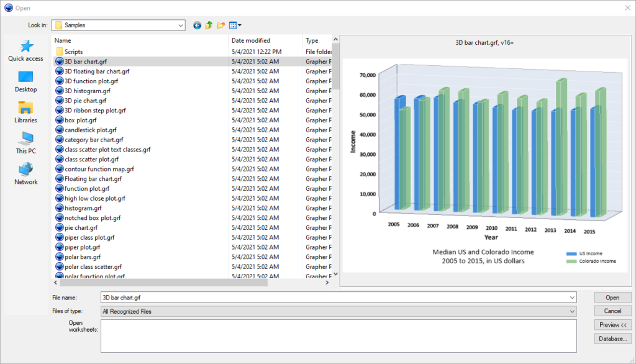Viewport: 636px width, 364px height.
Task: Select the Scripts folder
Action: [x=73, y=52]
